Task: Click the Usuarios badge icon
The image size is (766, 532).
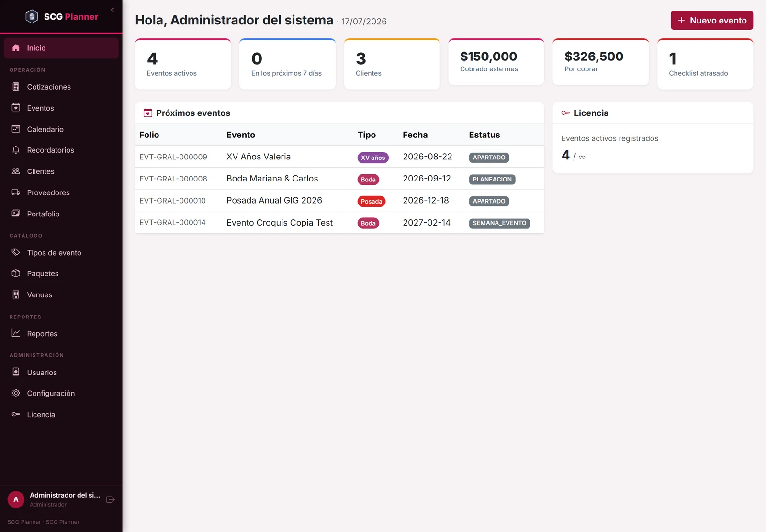Action: point(16,372)
